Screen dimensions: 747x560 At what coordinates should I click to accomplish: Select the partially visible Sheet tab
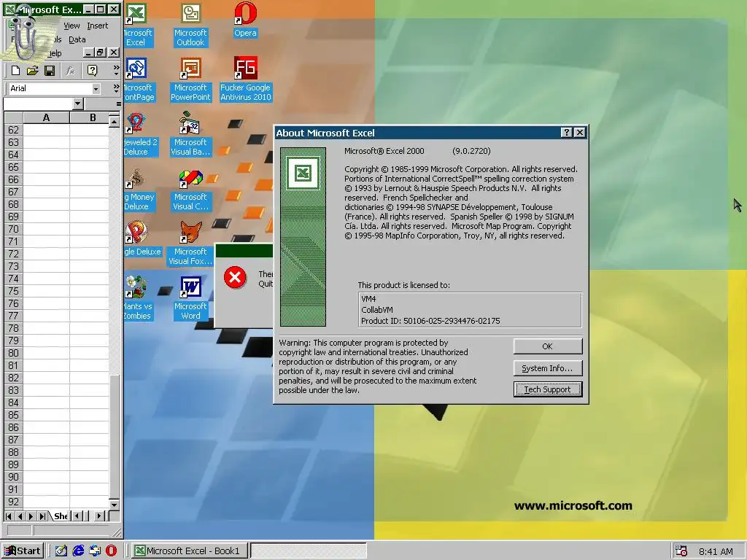coord(61,516)
